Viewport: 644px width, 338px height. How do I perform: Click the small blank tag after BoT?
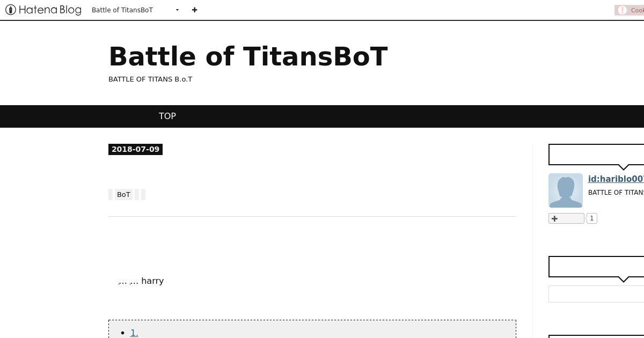(137, 194)
